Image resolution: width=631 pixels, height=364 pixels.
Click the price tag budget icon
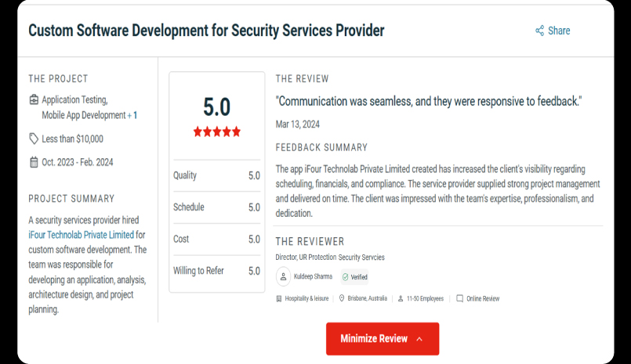click(x=34, y=139)
